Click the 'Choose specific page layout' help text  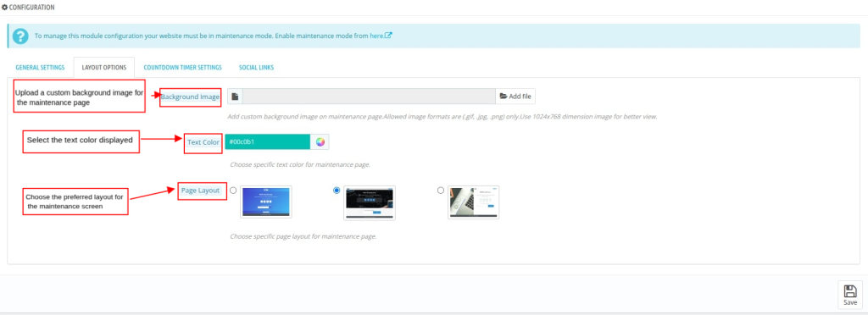(303, 236)
